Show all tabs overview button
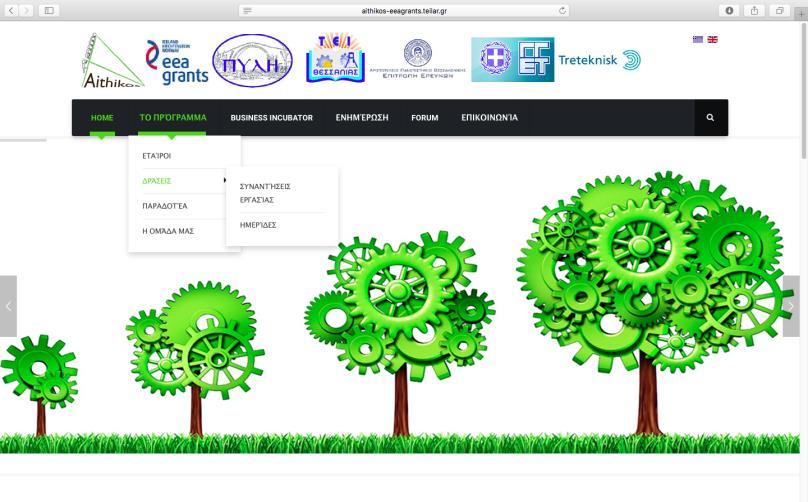Viewport: 808px width, 502px height. (x=780, y=10)
